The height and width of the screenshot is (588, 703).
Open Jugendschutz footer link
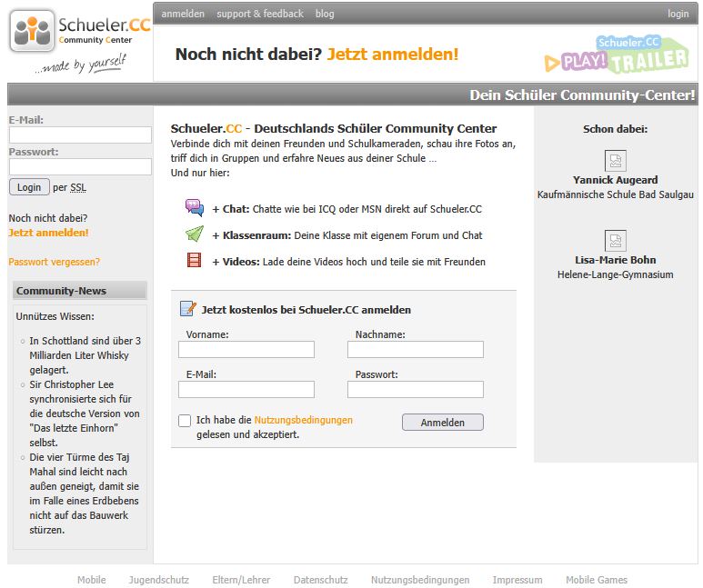point(159,580)
